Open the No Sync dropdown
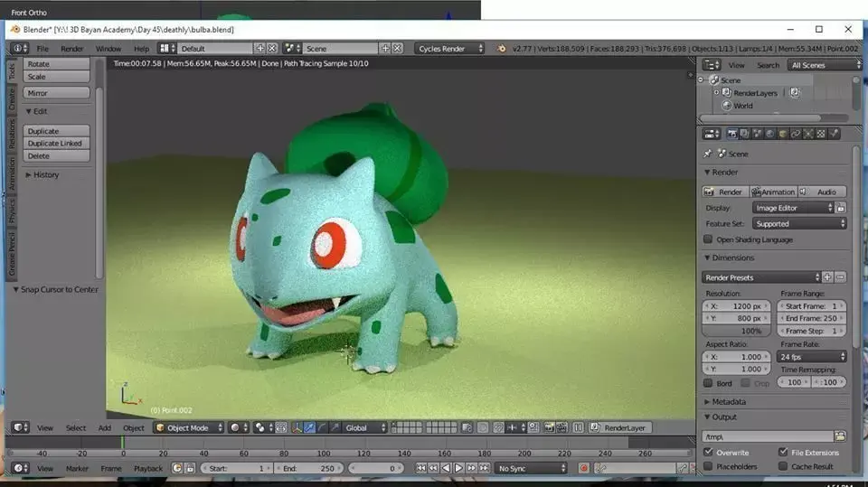Image resolution: width=868 pixels, height=487 pixels. click(x=531, y=468)
